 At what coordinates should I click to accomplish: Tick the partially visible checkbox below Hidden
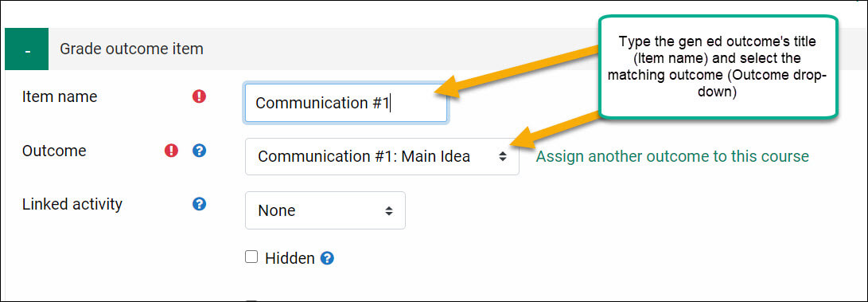pos(252,300)
